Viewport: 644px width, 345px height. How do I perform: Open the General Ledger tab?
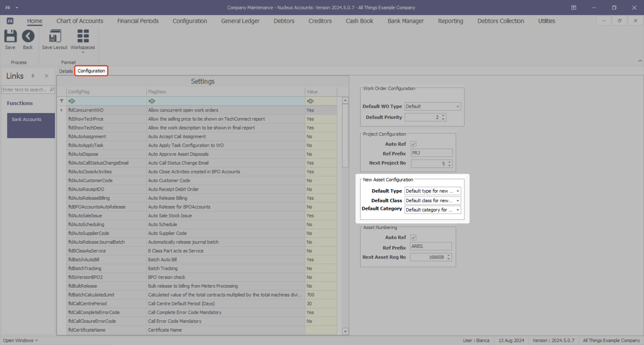tap(240, 21)
